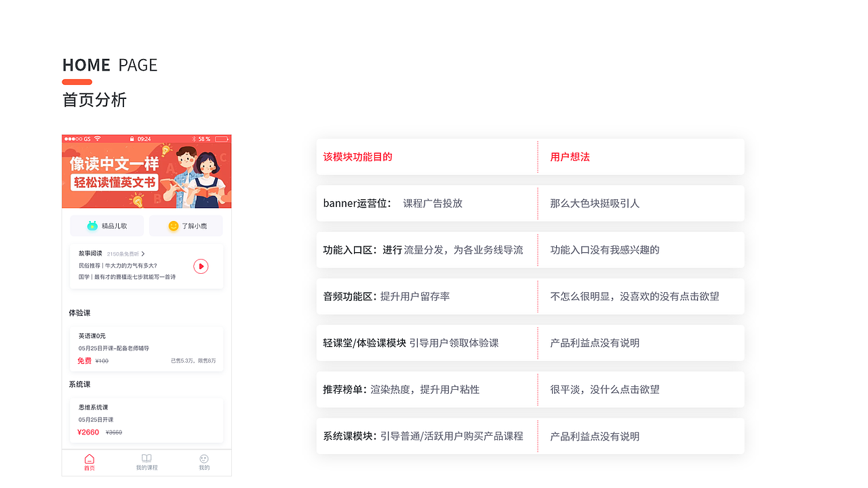868x488 pixels.
Task: Expand 故事阅读 via the 2150条免费听 chevron
Action: pos(143,253)
